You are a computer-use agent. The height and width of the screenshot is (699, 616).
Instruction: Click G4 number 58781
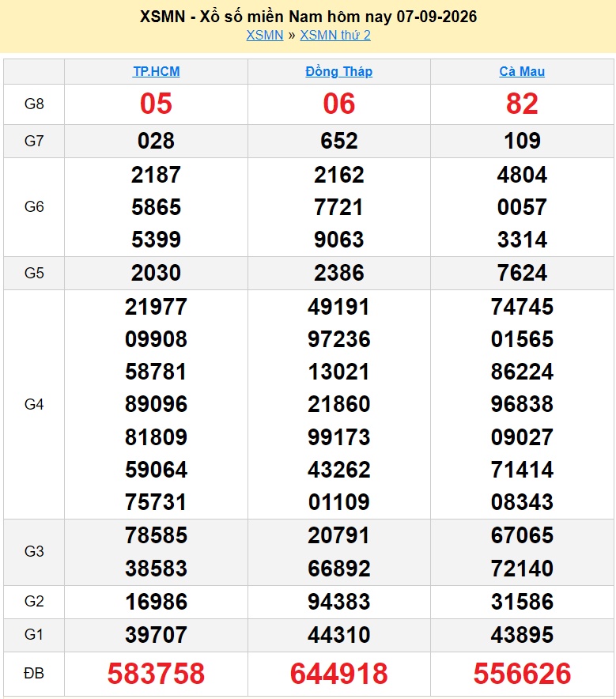click(156, 372)
